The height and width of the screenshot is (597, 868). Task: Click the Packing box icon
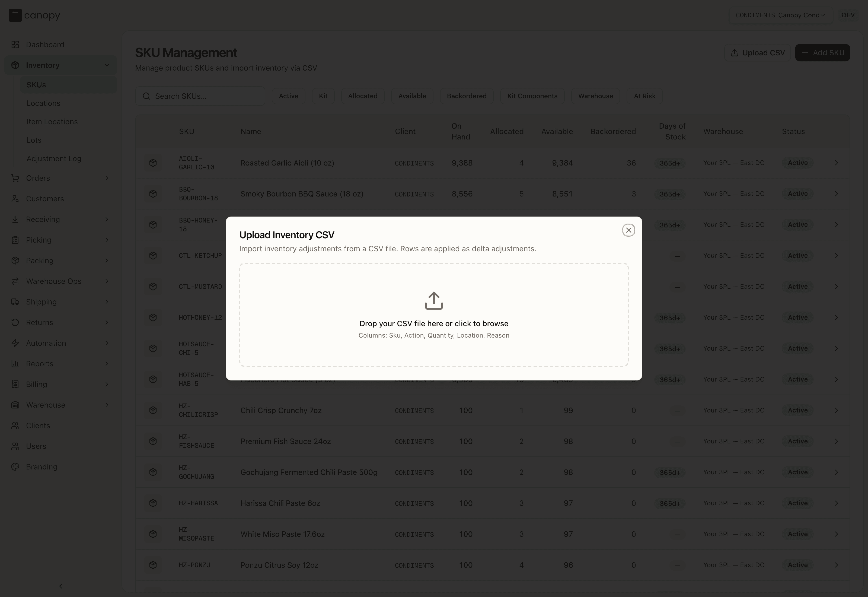pyautogui.click(x=15, y=260)
